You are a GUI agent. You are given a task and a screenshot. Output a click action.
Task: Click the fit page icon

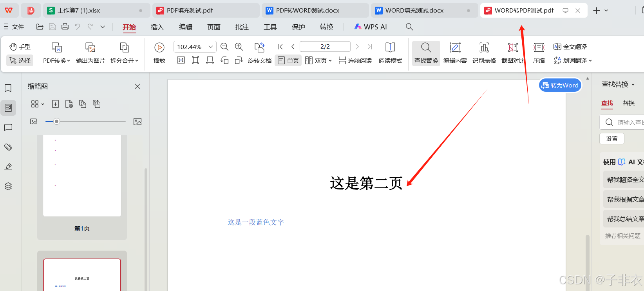(x=195, y=60)
